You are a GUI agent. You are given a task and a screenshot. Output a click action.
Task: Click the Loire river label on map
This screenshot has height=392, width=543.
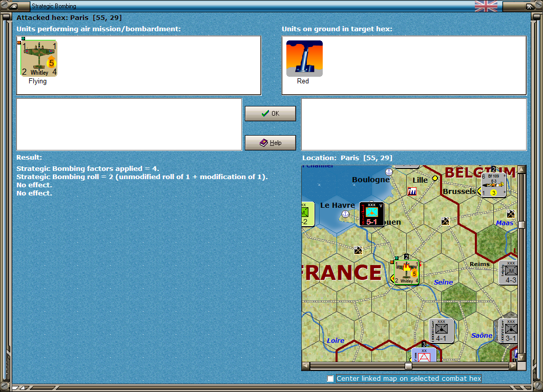(x=336, y=340)
